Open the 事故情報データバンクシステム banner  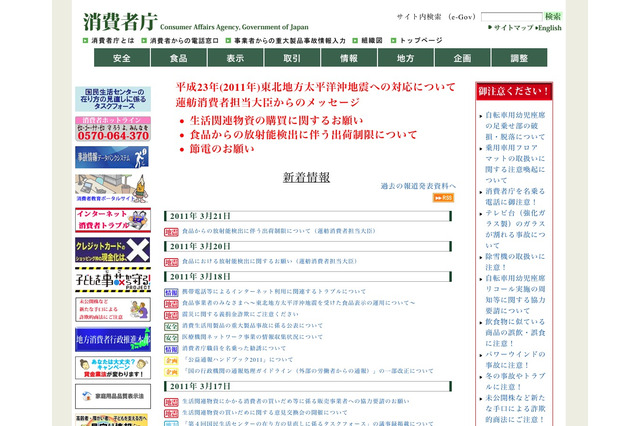(112, 157)
